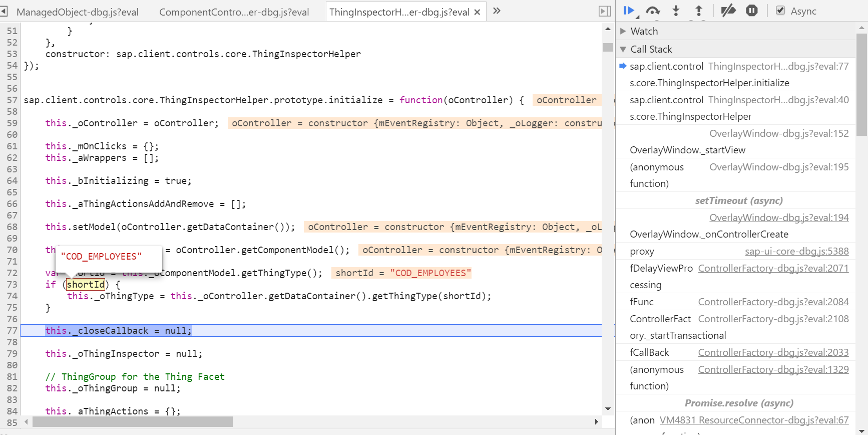Select the ThingInspectorH...er-dbg.js?eval tab
The image size is (868, 435).
pyautogui.click(x=399, y=12)
